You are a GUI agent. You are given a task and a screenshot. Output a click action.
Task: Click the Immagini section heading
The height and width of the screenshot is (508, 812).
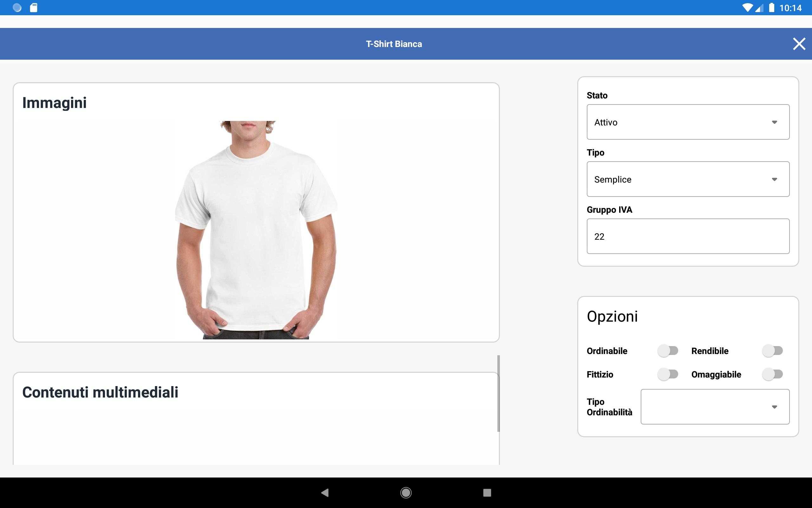(54, 103)
